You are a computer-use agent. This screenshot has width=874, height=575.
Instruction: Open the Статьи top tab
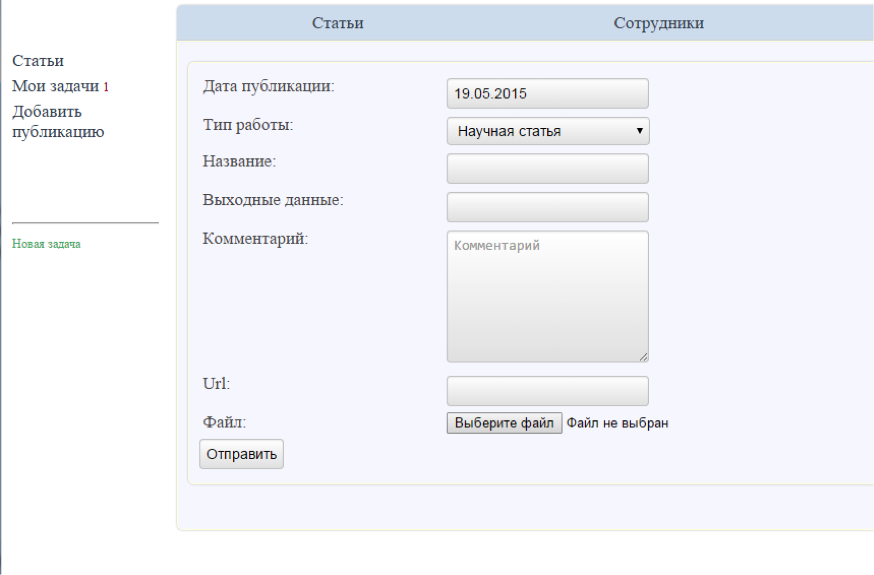pyautogui.click(x=337, y=23)
